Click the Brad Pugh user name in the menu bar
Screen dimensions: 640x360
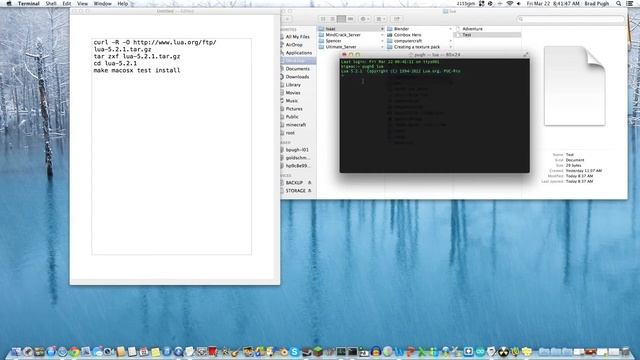coord(597,3)
